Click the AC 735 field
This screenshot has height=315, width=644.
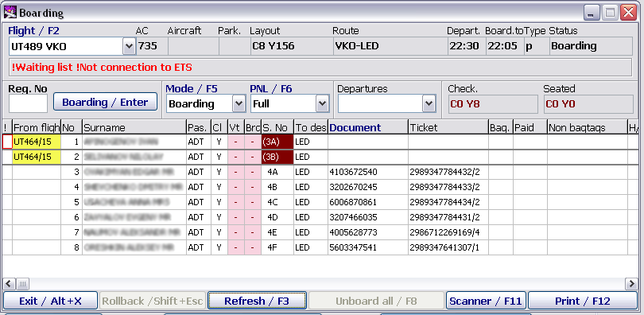152,46
